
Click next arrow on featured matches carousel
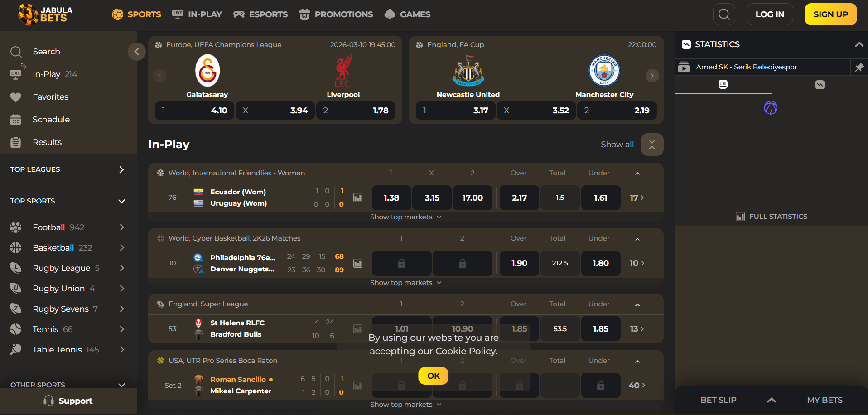(x=652, y=76)
